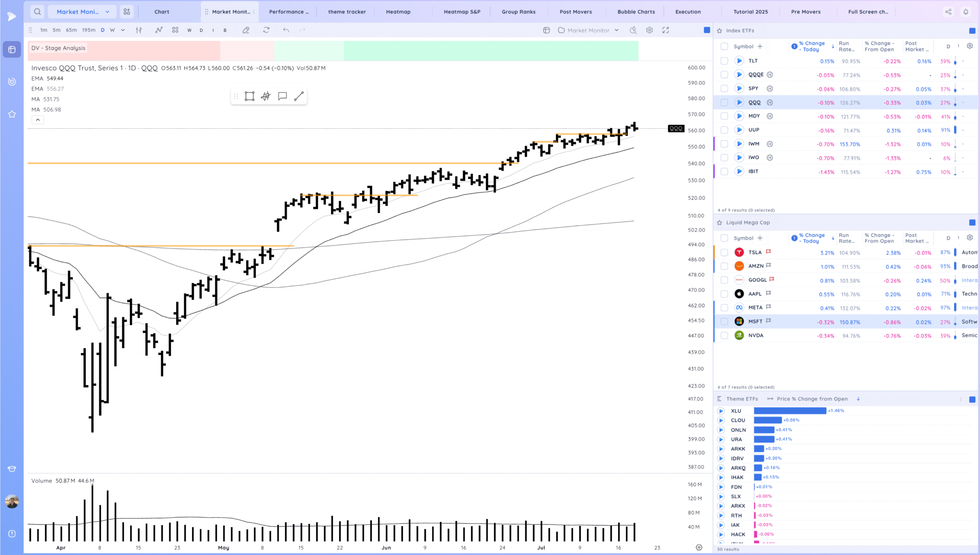Check the TSLA row checkbox
Screen dimensions: 980x555
tap(724, 252)
